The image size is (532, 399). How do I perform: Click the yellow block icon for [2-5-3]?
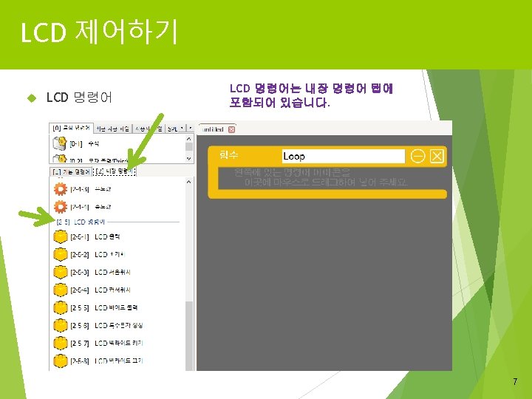[61, 272]
